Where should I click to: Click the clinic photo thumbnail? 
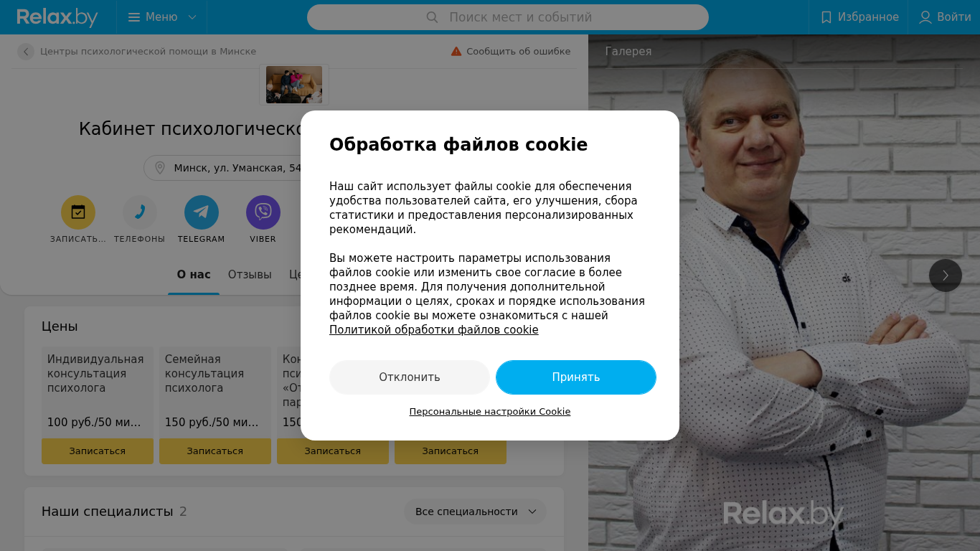coord(294,85)
